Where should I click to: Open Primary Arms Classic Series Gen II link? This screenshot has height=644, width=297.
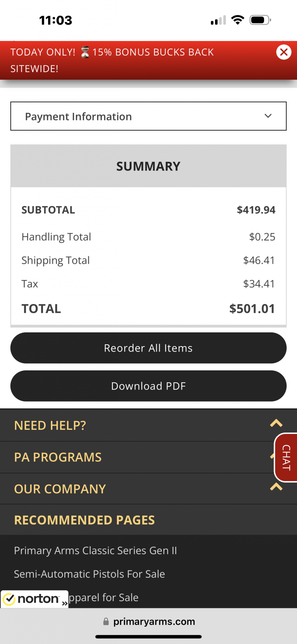95,551
